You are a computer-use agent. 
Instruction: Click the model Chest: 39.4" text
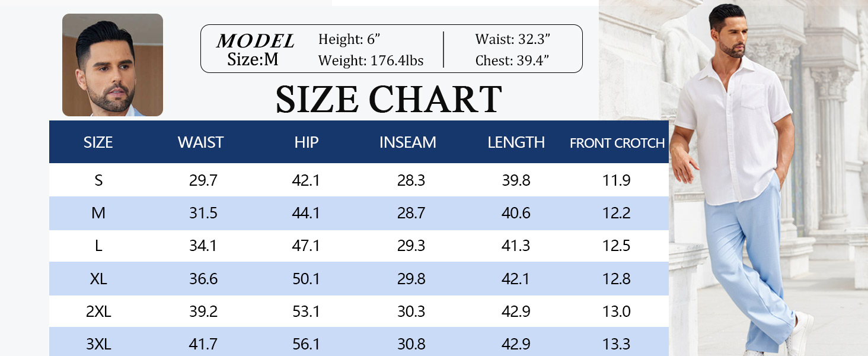[x=513, y=61]
